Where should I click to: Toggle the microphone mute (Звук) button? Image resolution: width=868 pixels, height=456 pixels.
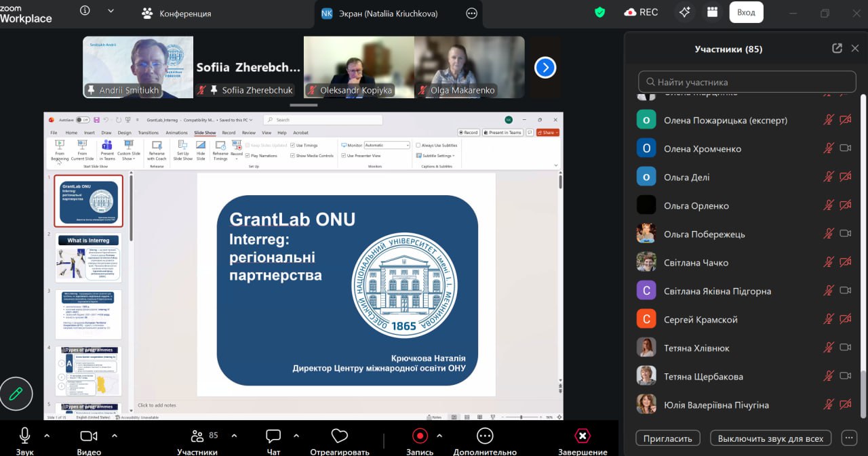(24, 436)
